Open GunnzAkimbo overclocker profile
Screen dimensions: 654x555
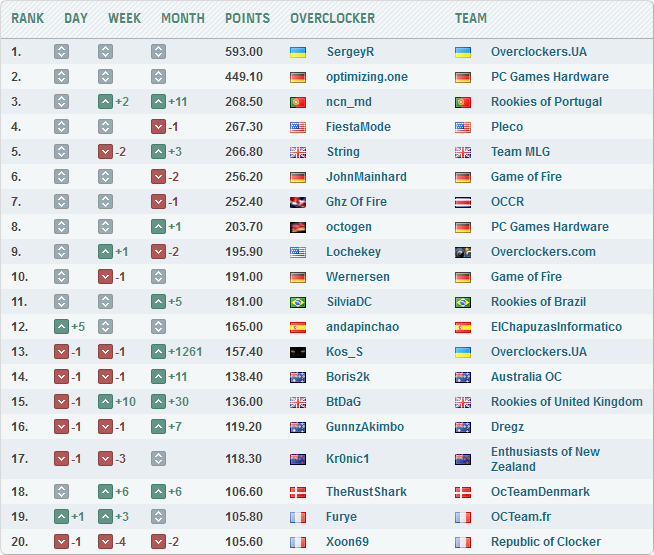pyautogui.click(x=365, y=427)
